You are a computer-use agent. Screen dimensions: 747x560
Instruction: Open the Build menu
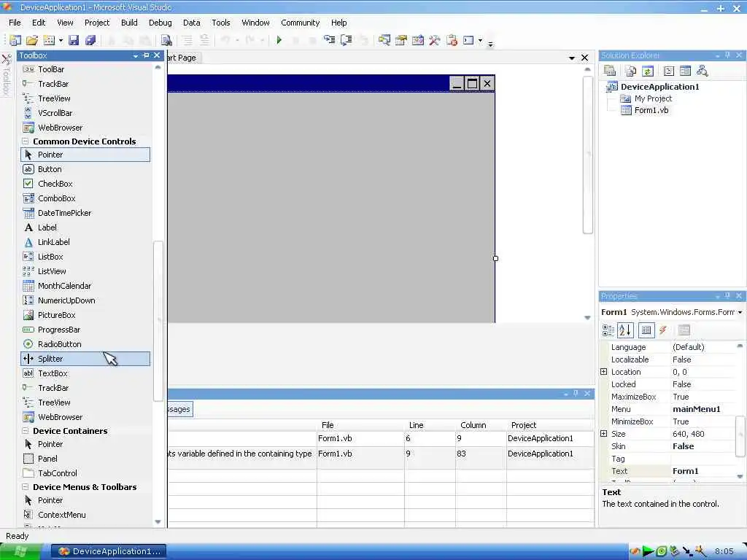129,23
